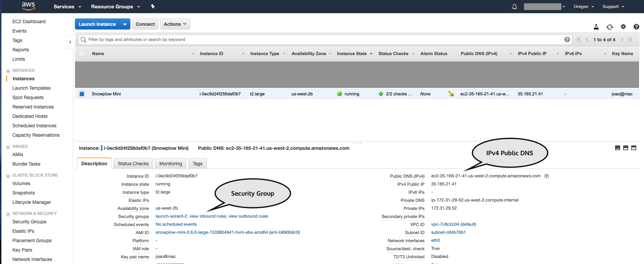Maximize the details pane layout
The height and width of the screenshot is (264, 644).
634,148
